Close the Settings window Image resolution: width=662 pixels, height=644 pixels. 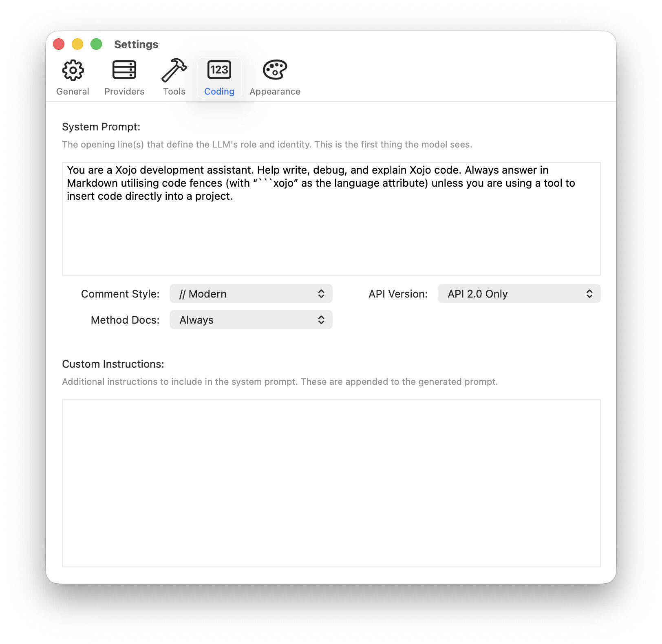coord(59,44)
